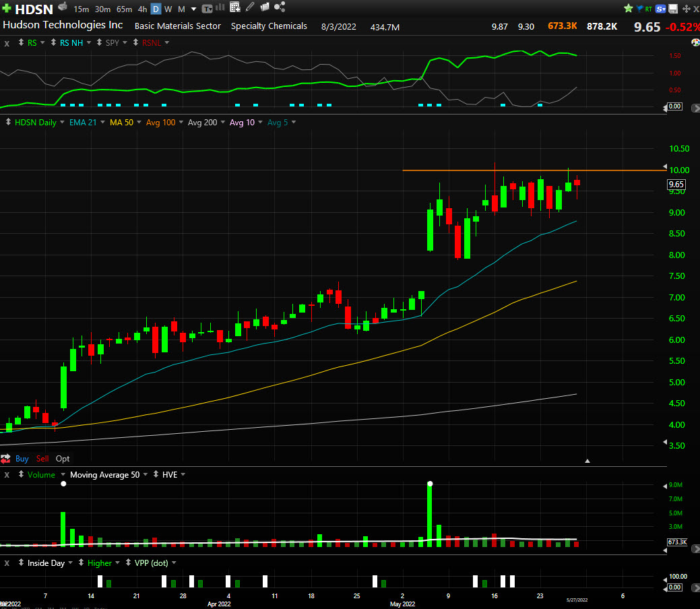The height and width of the screenshot is (609, 700).
Task: Open the text template T icon
Action: 207,9
